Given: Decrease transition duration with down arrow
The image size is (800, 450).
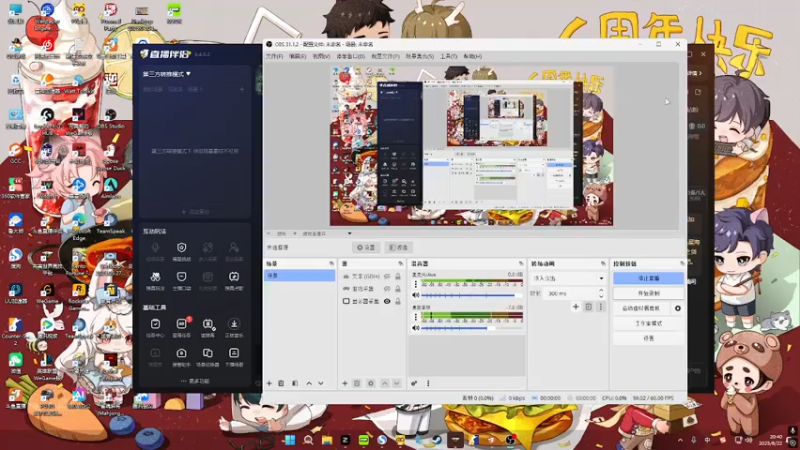Looking at the screenshot, I should [601, 296].
